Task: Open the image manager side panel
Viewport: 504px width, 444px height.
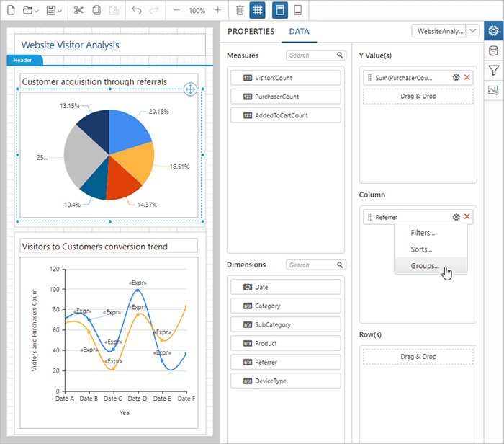Action: (x=493, y=90)
